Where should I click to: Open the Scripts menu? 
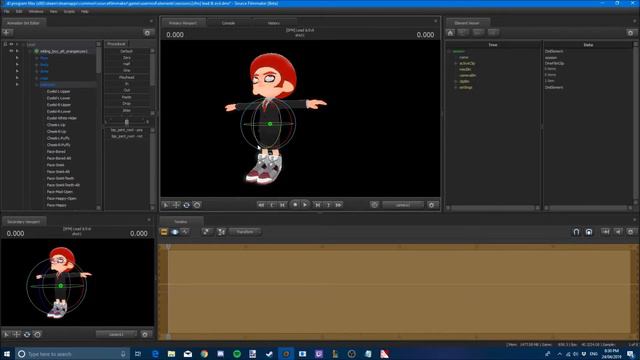click(69, 11)
